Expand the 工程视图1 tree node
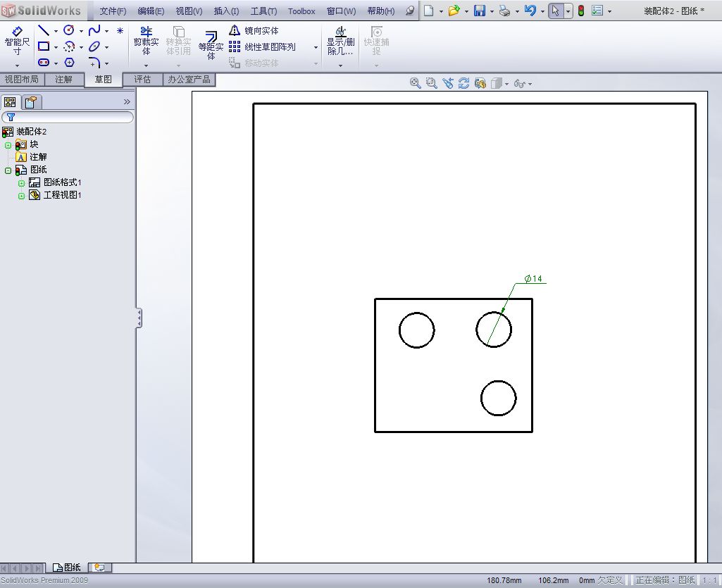The width and height of the screenshot is (722, 588). (21, 196)
